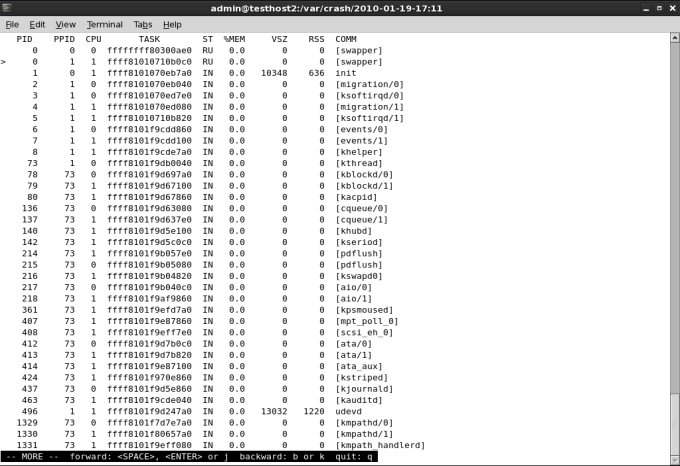Image resolution: width=680 pixels, height=466 pixels.
Task: Select the '[scsi_eh_0]' entry
Action: pyautogui.click(x=364, y=332)
